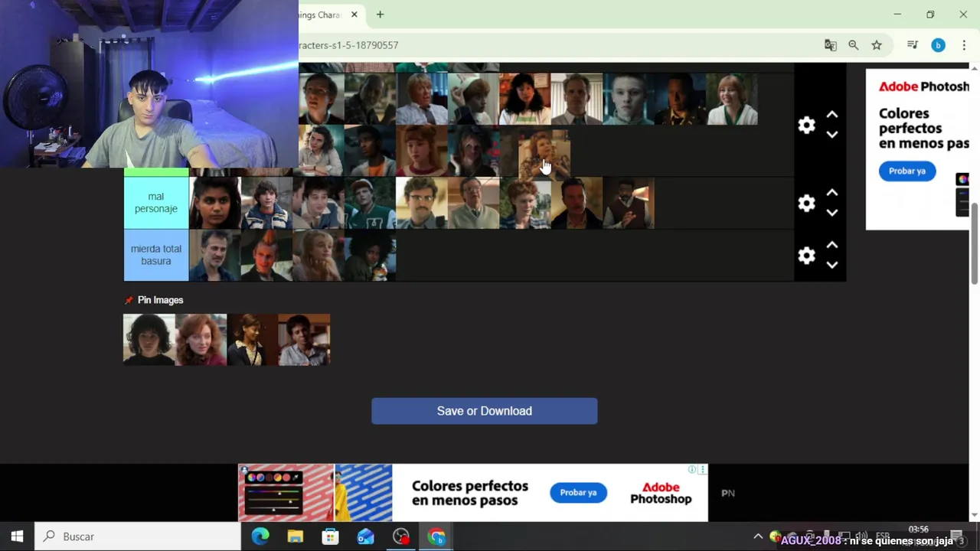
Task: Select the pinned red-haired woman image
Action: coord(201,340)
